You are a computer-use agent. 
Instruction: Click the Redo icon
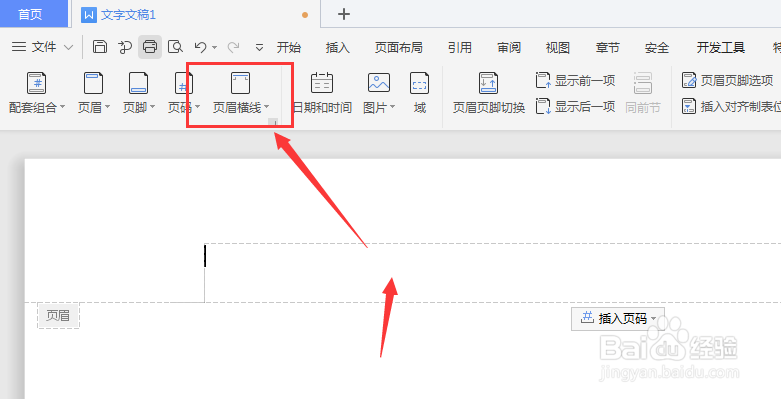click(x=233, y=47)
